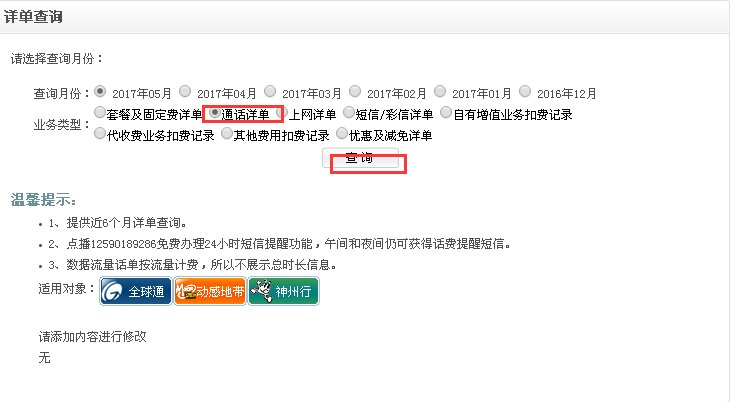This screenshot has height=402, width=752.
Task: Select 套餐及固定费详单 business type
Action: (x=100, y=112)
